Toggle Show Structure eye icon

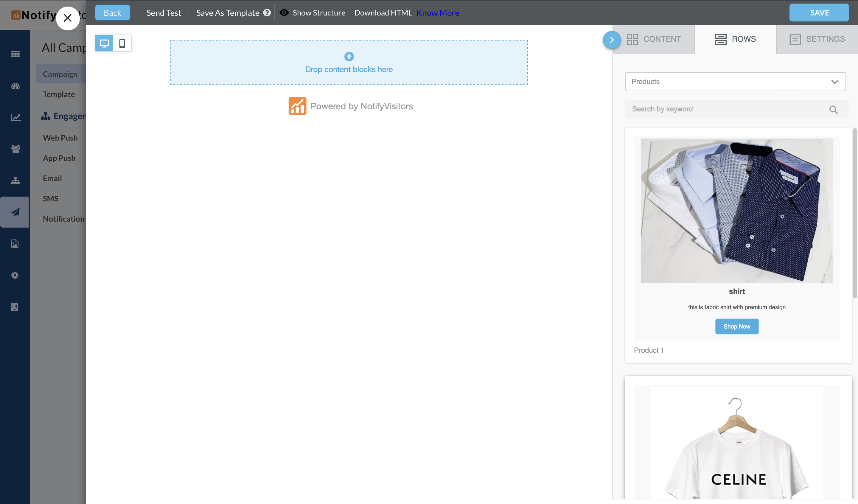(x=284, y=13)
